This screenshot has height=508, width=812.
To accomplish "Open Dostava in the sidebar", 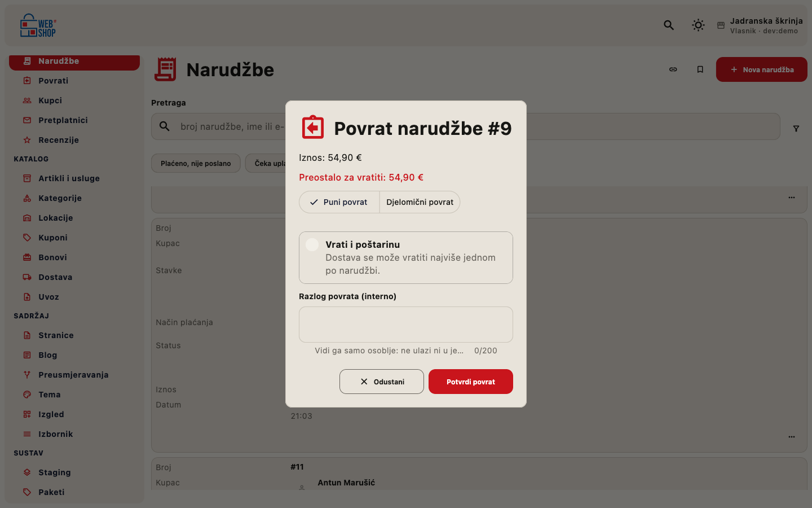I will pos(74,277).
